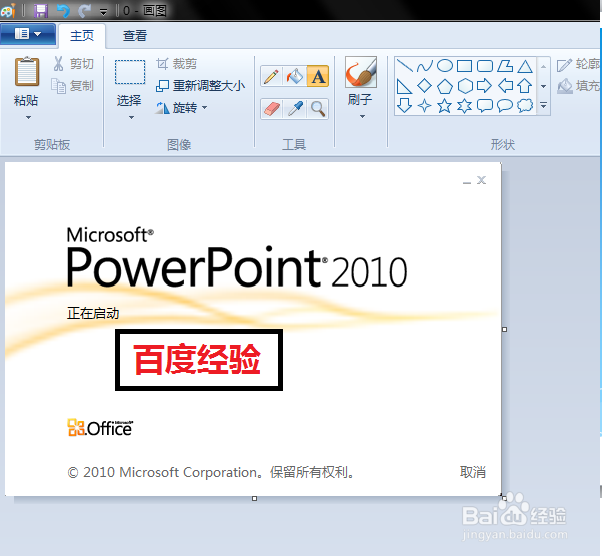Select the Oval shape
The width and height of the screenshot is (602, 556).
click(x=445, y=66)
